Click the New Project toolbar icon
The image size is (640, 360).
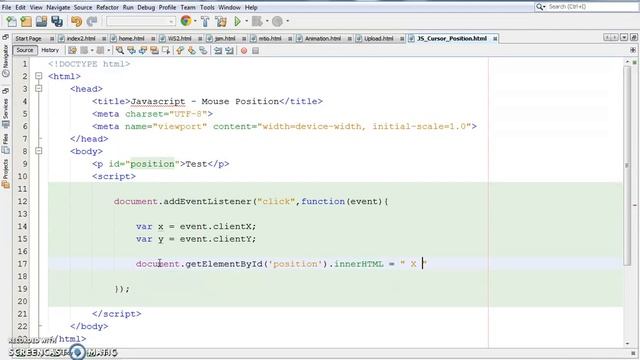click(26, 22)
